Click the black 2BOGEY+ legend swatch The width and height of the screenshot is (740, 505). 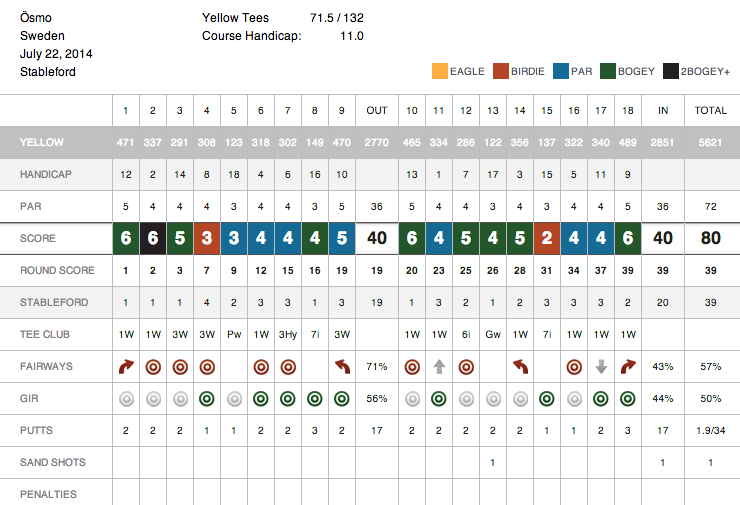(671, 71)
